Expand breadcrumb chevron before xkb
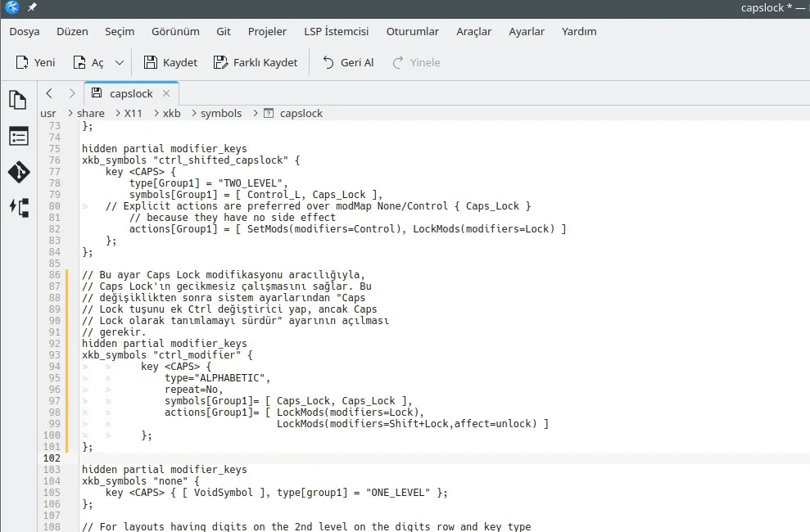This screenshot has height=532, width=810. point(156,113)
